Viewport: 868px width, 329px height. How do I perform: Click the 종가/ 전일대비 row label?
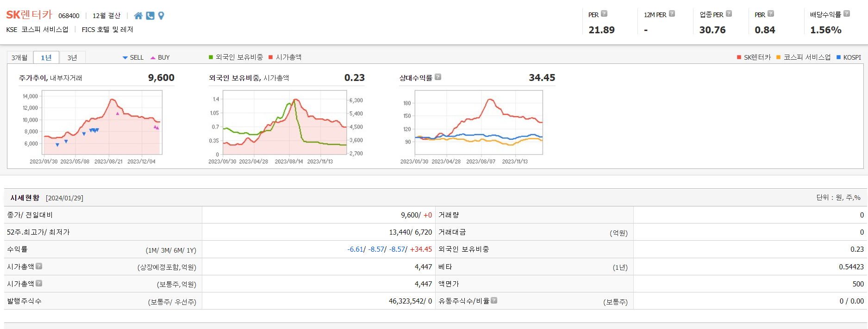[30, 215]
